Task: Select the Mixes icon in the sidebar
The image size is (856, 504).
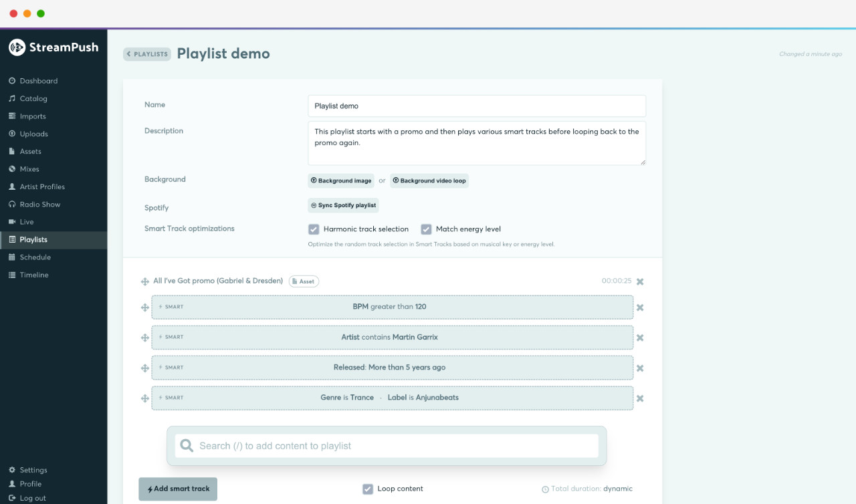Action: (13, 168)
